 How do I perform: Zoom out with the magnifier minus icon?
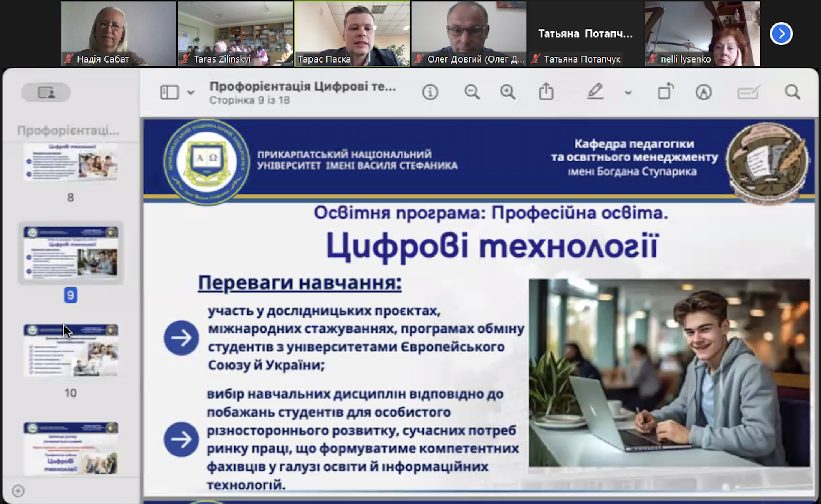point(471,92)
